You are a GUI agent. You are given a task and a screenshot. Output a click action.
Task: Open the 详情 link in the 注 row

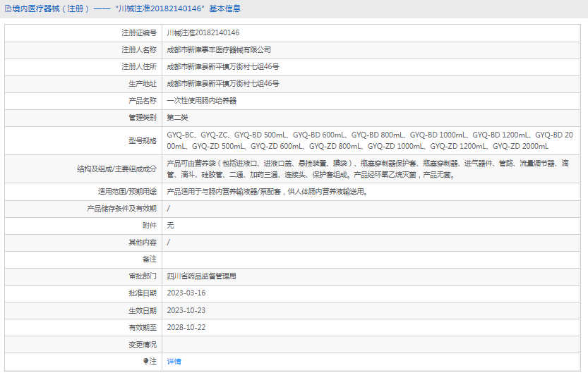[174, 362]
